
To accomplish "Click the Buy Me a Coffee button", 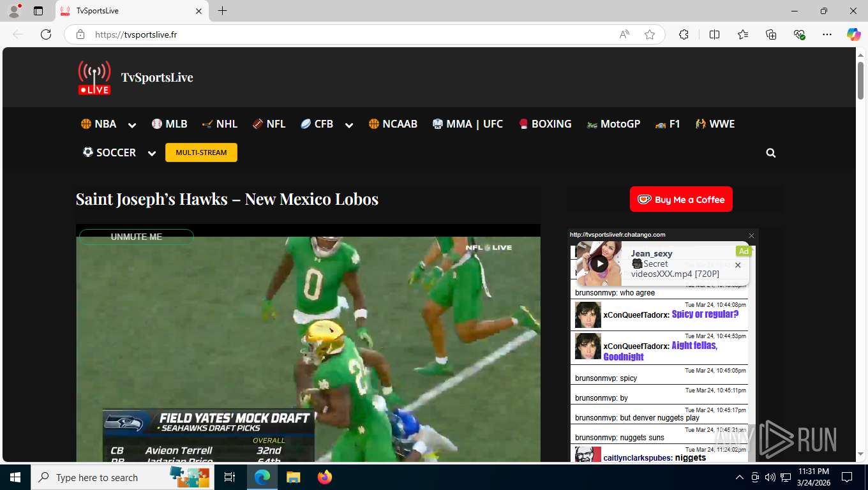I will [681, 199].
